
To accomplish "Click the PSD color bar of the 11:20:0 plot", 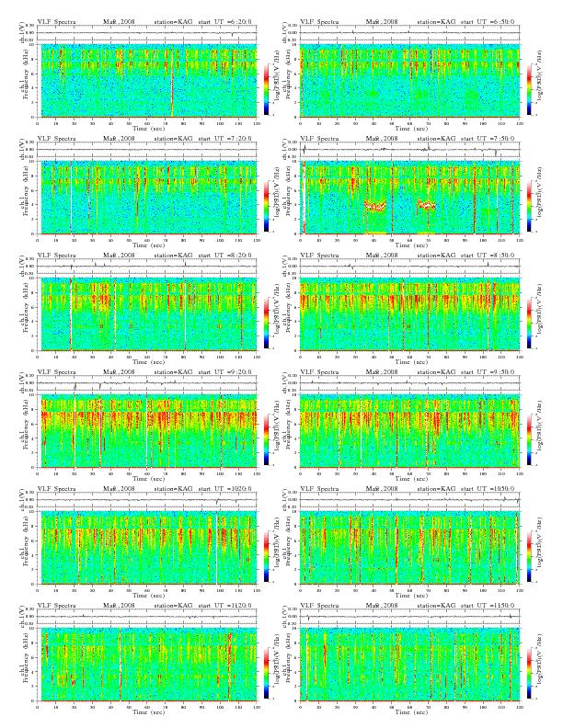I will [266, 673].
